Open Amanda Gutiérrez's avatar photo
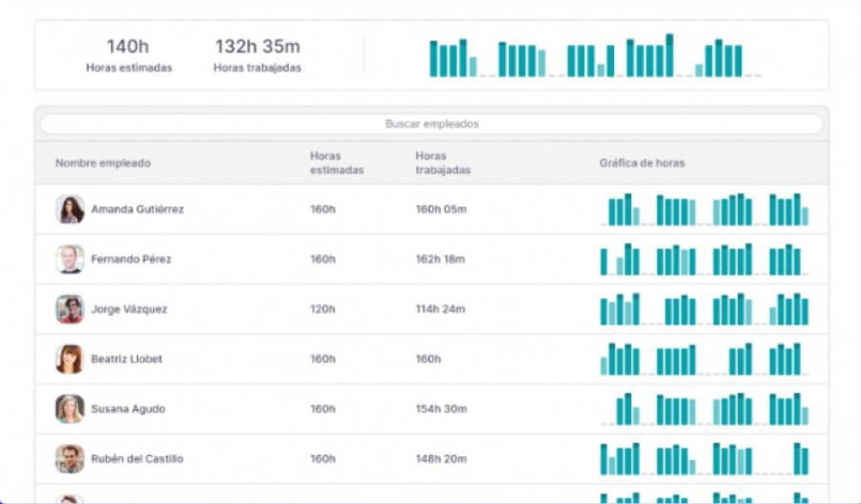 click(70, 209)
